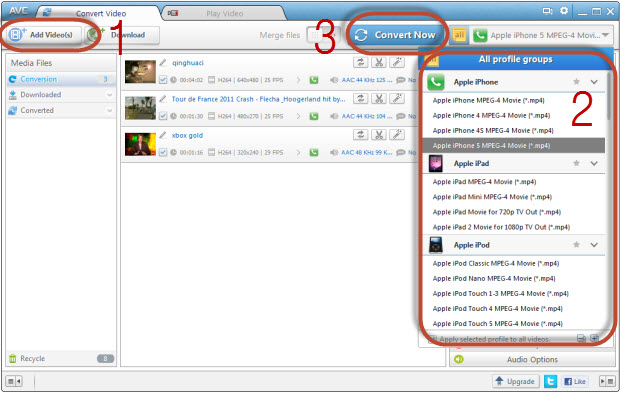Image resolution: width=620 pixels, height=393 pixels.
Task: Choose Apple iPad Movie for 720p TV Out
Action: 514,212
